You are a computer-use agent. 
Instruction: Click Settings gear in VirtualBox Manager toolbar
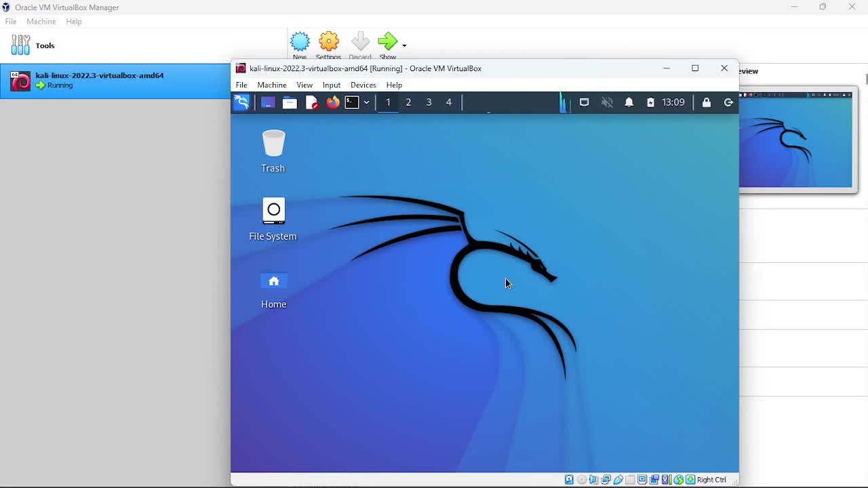(x=328, y=45)
